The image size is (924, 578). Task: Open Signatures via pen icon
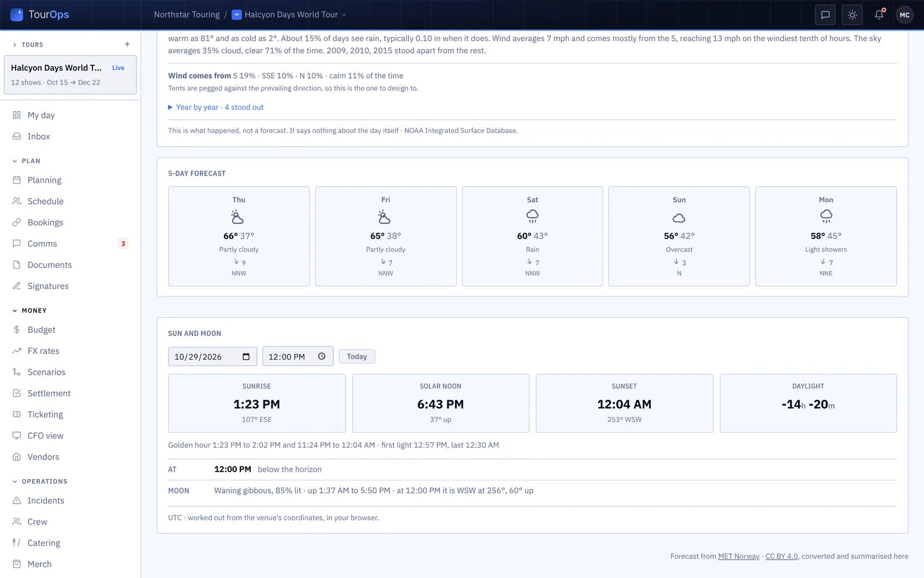tap(17, 286)
